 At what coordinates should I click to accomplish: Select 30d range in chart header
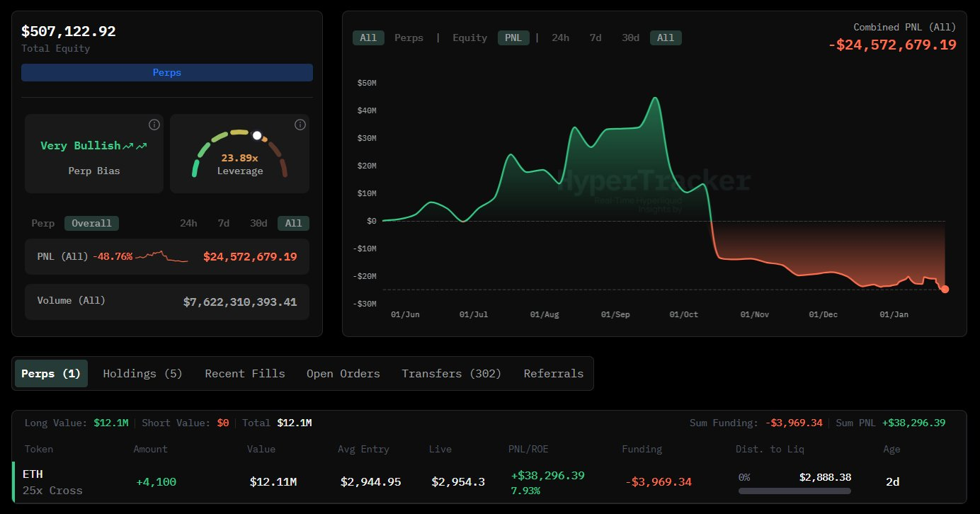(x=630, y=38)
